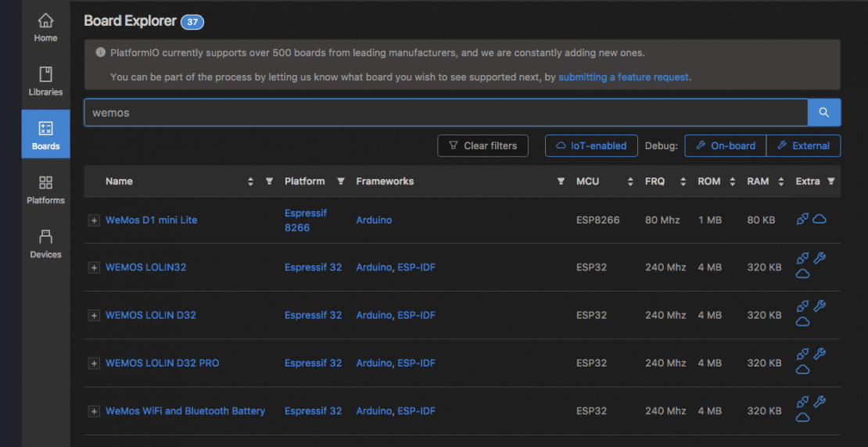
Task: Open WeMos WiFi and Bluetooth Battery link
Action: (x=185, y=411)
